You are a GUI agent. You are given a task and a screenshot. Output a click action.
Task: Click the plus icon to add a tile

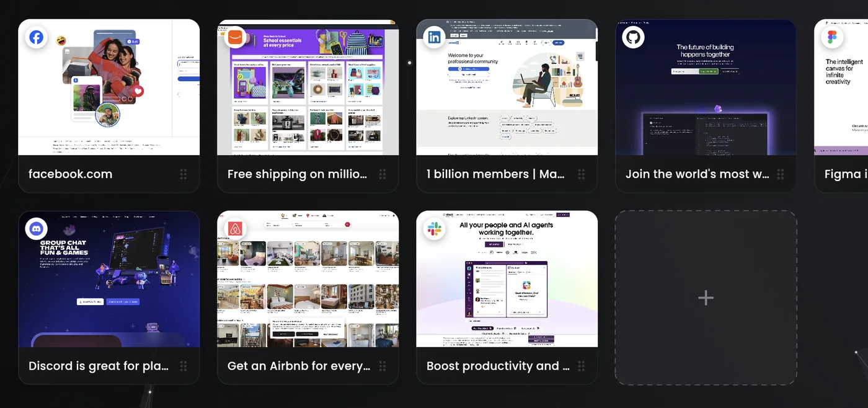point(706,298)
